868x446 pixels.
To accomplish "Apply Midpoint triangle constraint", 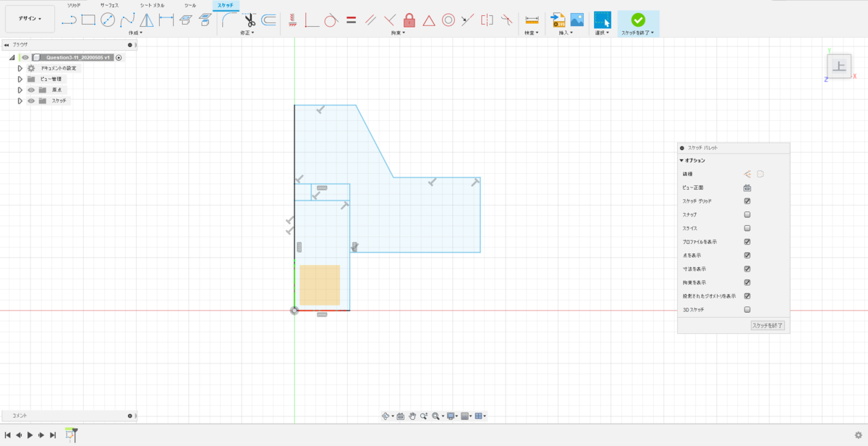I will pos(429,20).
